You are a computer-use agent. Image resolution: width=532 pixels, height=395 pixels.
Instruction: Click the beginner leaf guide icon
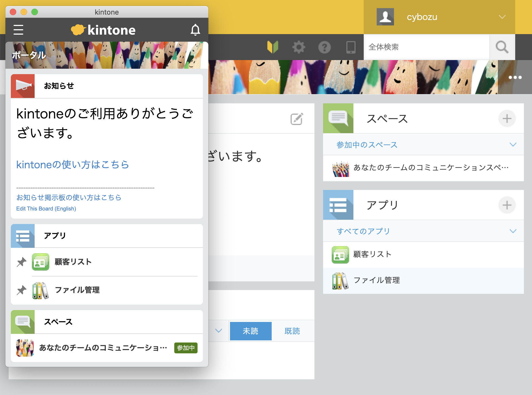pos(273,47)
